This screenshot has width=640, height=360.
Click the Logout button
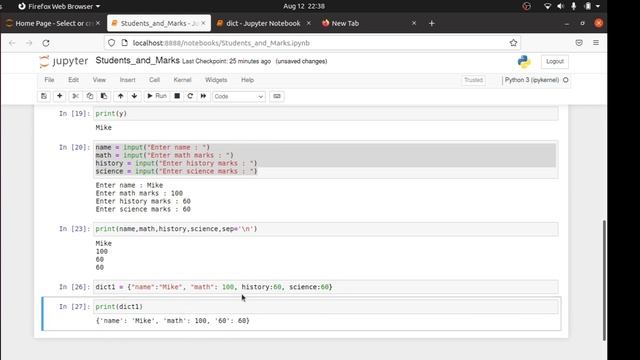tap(555, 61)
